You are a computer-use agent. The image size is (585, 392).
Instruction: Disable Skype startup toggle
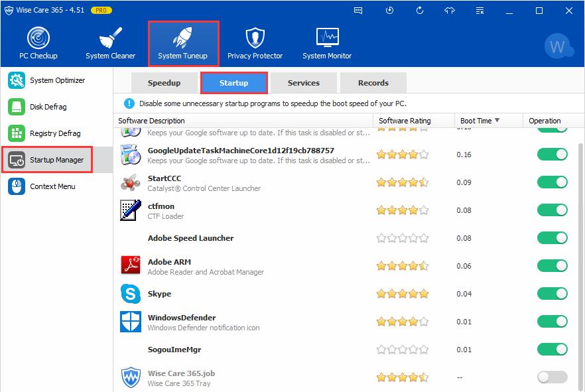552,294
